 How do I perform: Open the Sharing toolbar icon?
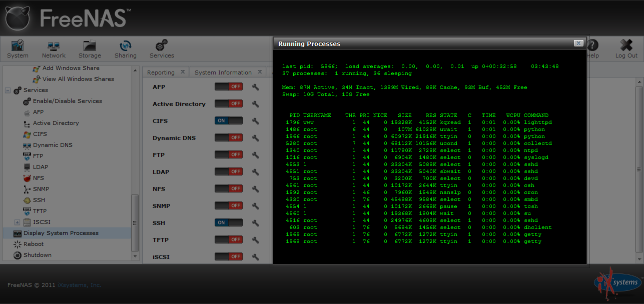tap(125, 49)
